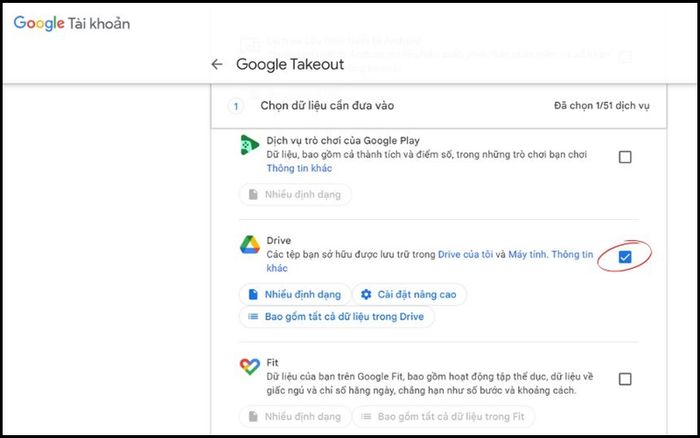Click Dịch vụ trò chơi của Google Play title
700x438 pixels.
click(x=343, y=141)
